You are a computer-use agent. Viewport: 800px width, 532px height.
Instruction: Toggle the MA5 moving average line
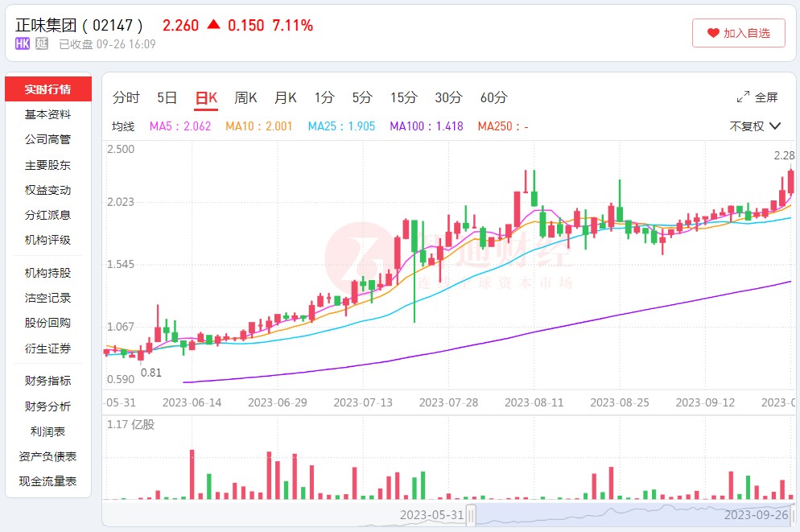[x=180, y=126]
